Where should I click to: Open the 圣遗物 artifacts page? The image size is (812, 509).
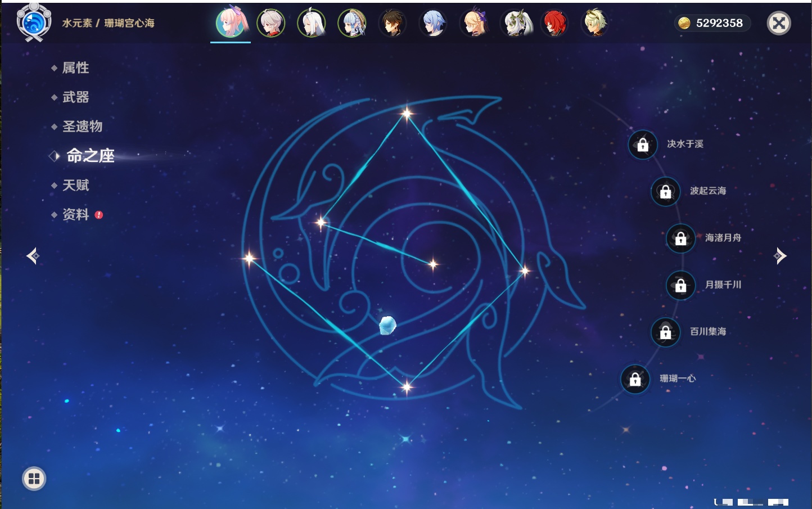point(82,127)
